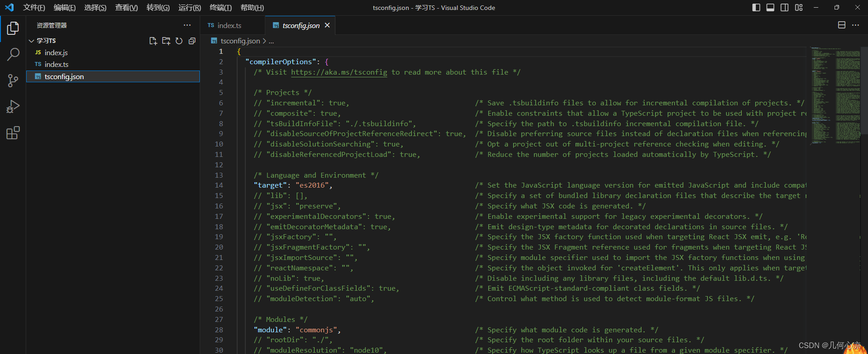
Task: Click the "module" property key
Action: (x=270, y=330)
